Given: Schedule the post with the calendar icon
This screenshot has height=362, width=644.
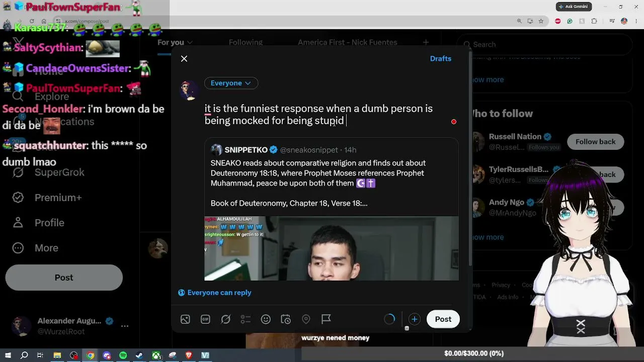Looking at the screenshot, I should tap(286, 319).
